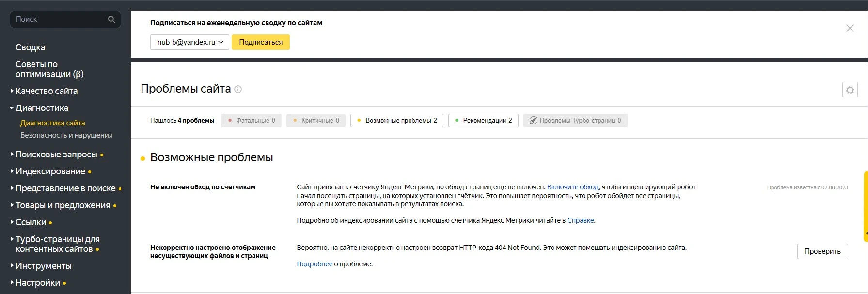Click the yellow Подписаться button

[261, 42]
